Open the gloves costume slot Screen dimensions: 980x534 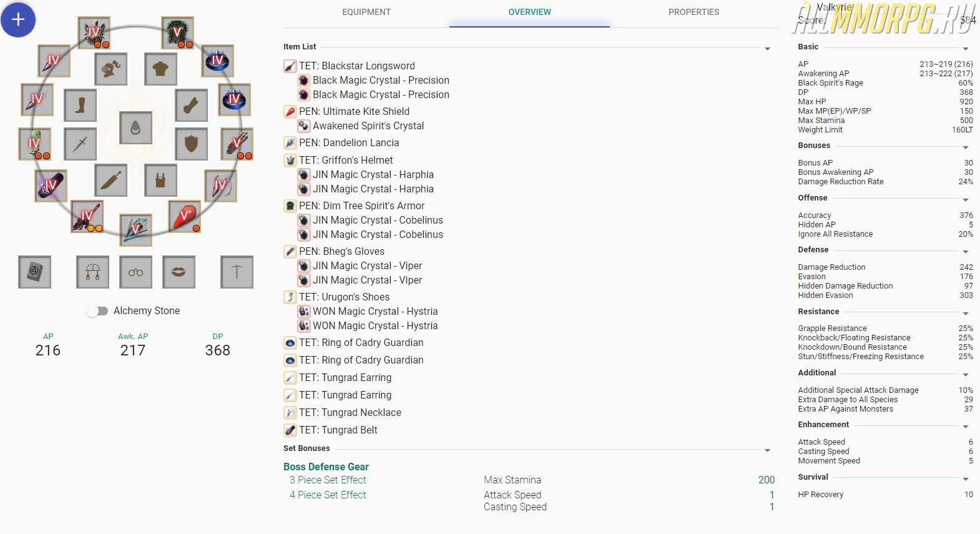click(x=191, y=105)
